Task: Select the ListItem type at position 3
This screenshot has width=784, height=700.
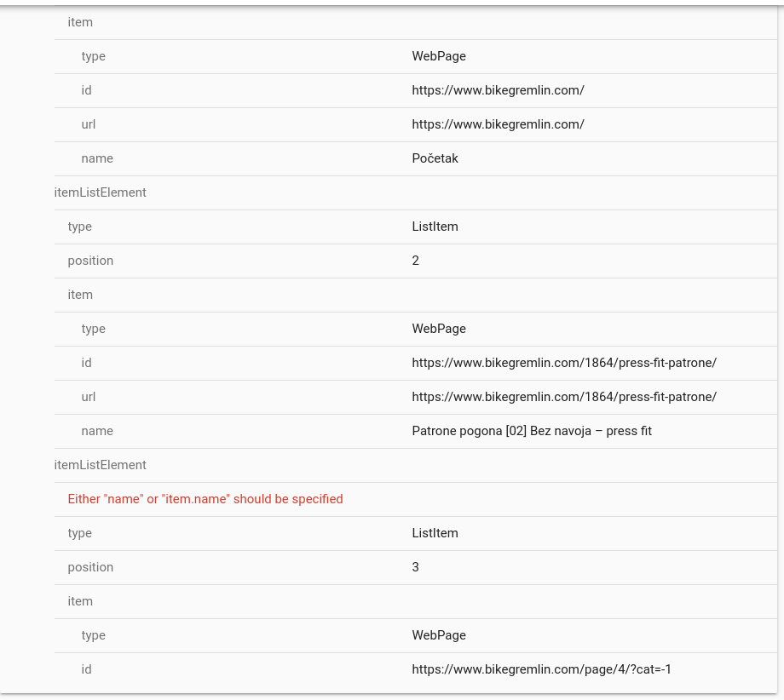Action: (435, 533)
